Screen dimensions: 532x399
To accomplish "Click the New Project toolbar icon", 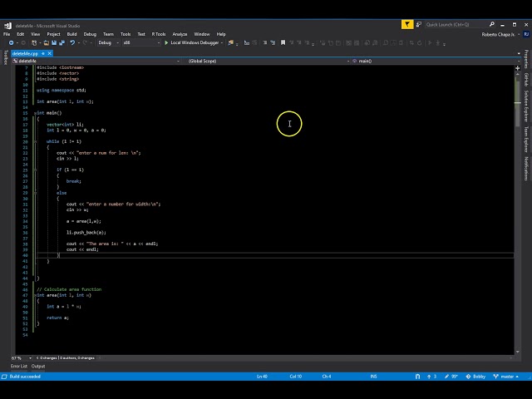I will coord(34,42).
